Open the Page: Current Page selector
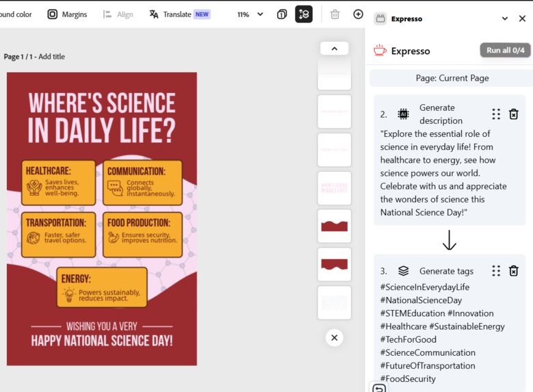 [452, 78]
